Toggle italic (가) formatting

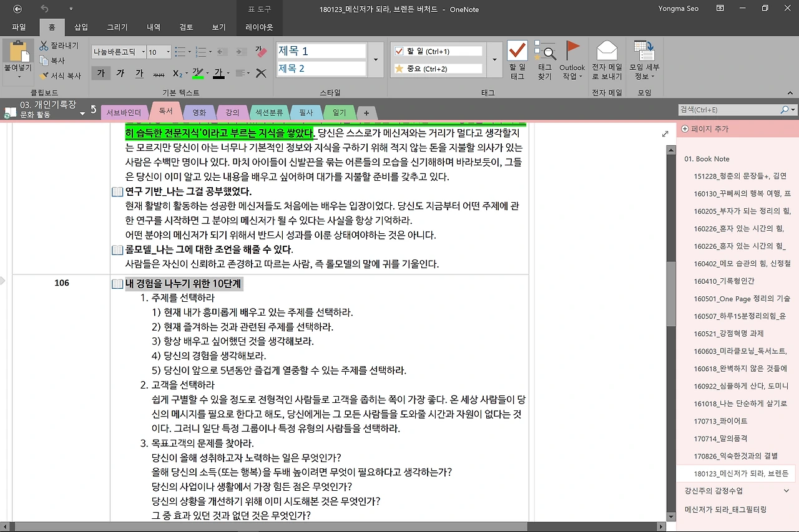[x=120, y=73]
